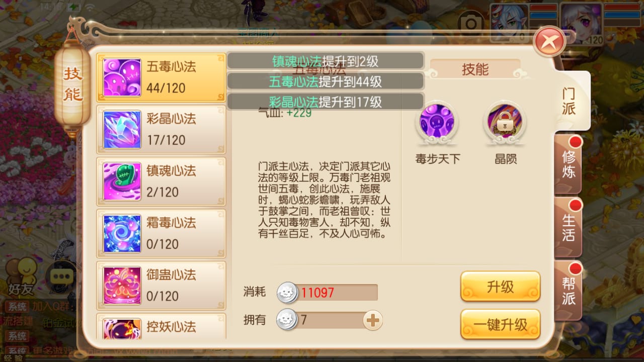Viewport: 644px width, 362px height.
Task: Select the 彩晶心法 crystal icon
Action: 122,130
